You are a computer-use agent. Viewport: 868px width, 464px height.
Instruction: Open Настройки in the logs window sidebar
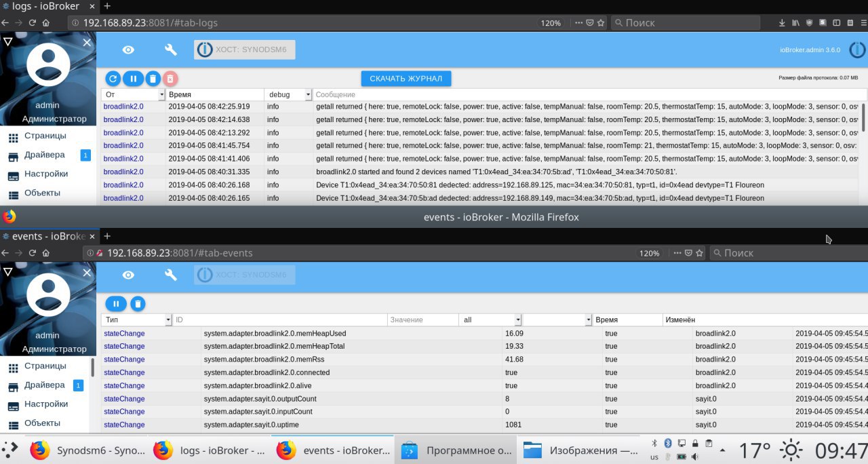click(45, 174)
